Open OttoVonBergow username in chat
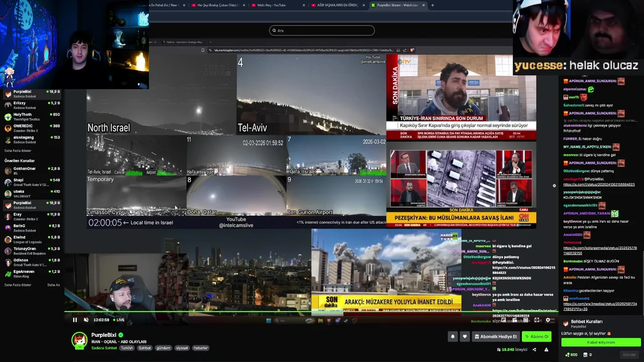Screen dimensions: 644x362 pos(576,171)
